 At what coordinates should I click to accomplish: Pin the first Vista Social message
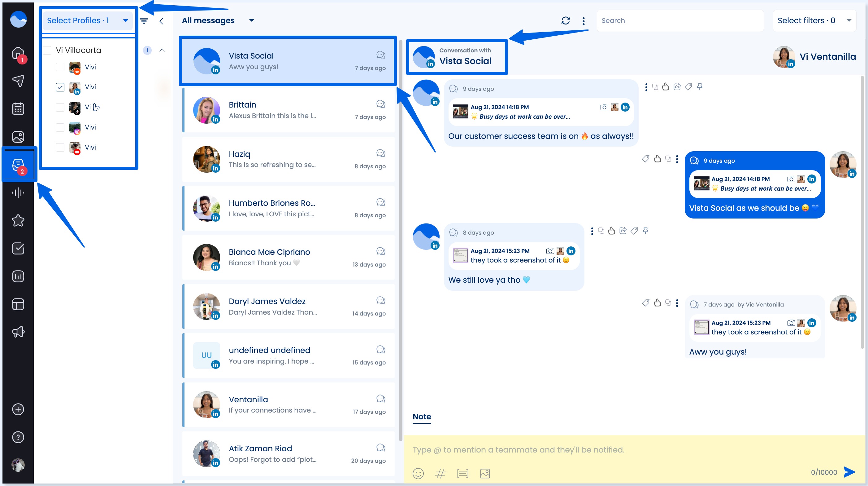(x=699, y=87)
